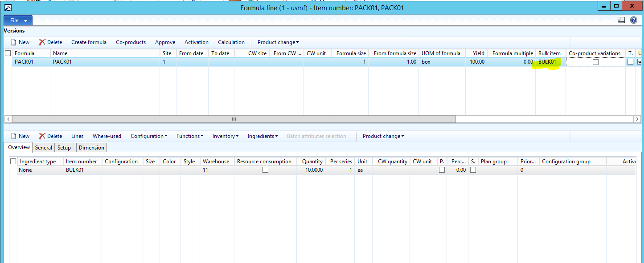Tick the select-all checkbox in Versions grid
644x263 pixels.
tap(8, 53)
